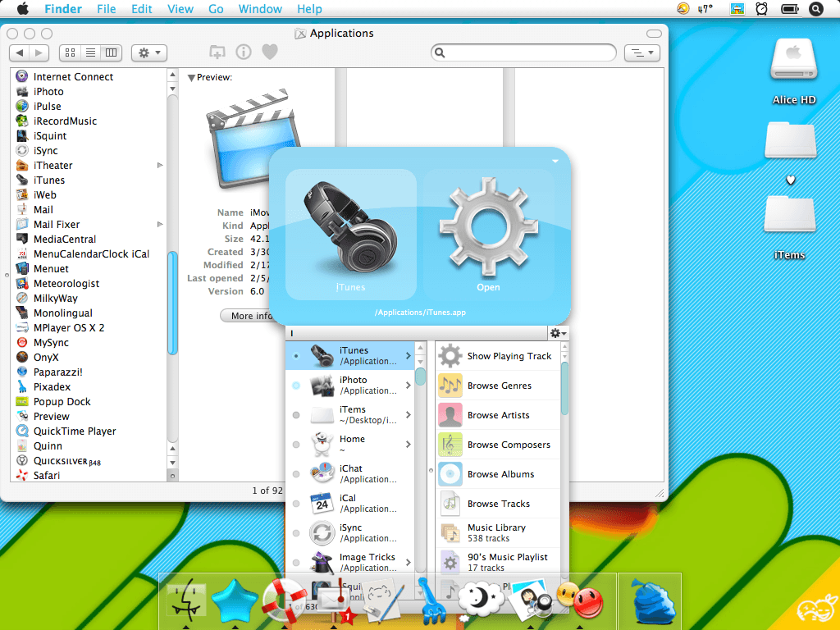Open the Finder face icon in the Dock
The image size is (840, 630).
coord(185,600)
